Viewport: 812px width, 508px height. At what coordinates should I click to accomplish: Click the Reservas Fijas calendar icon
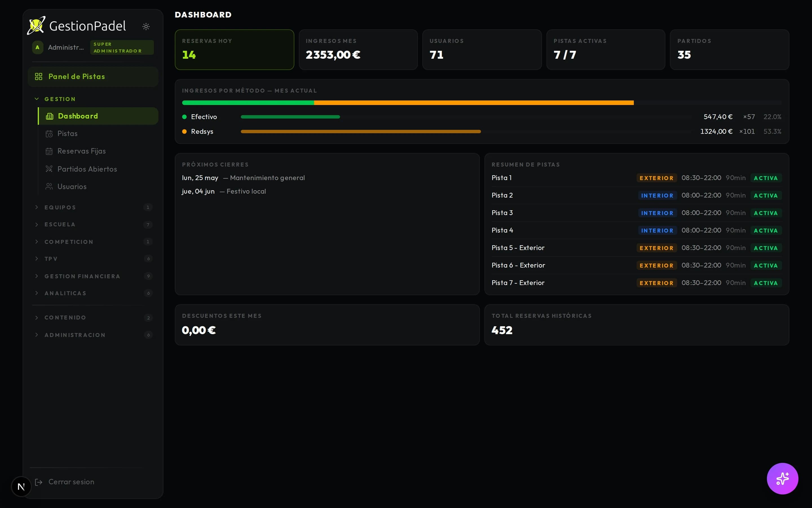click(49, 151)
